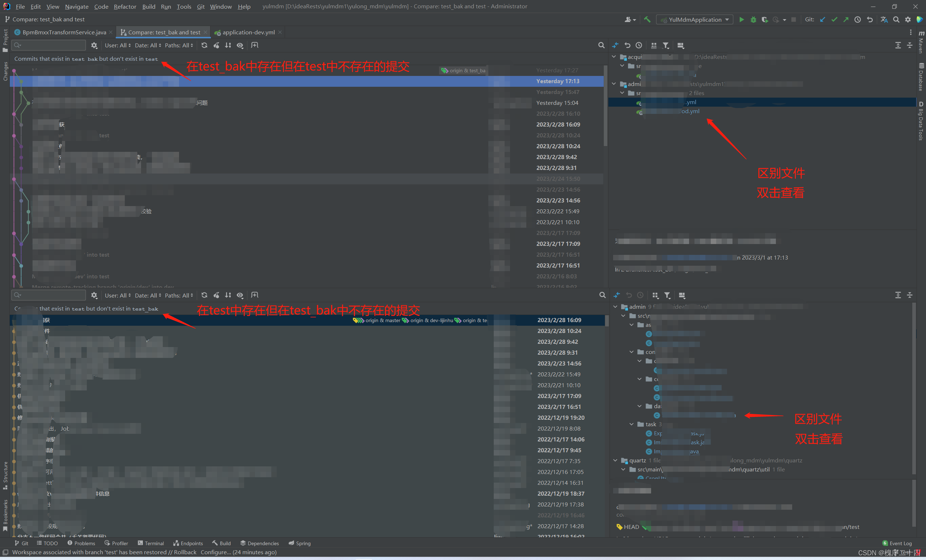
Task: Click the Git push arrow icon
Action: pyautogui.click(x=846, y=20)
